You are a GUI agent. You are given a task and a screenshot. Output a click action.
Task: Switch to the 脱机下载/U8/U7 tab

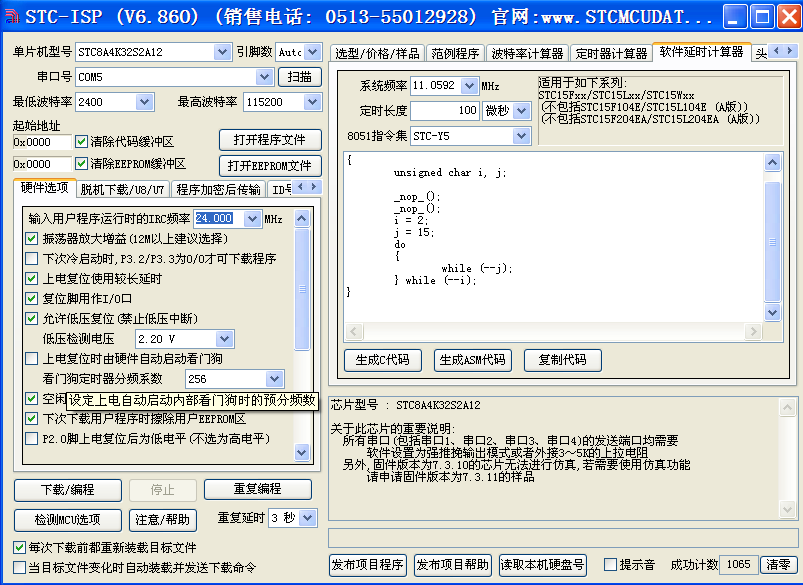coord(122,190)
